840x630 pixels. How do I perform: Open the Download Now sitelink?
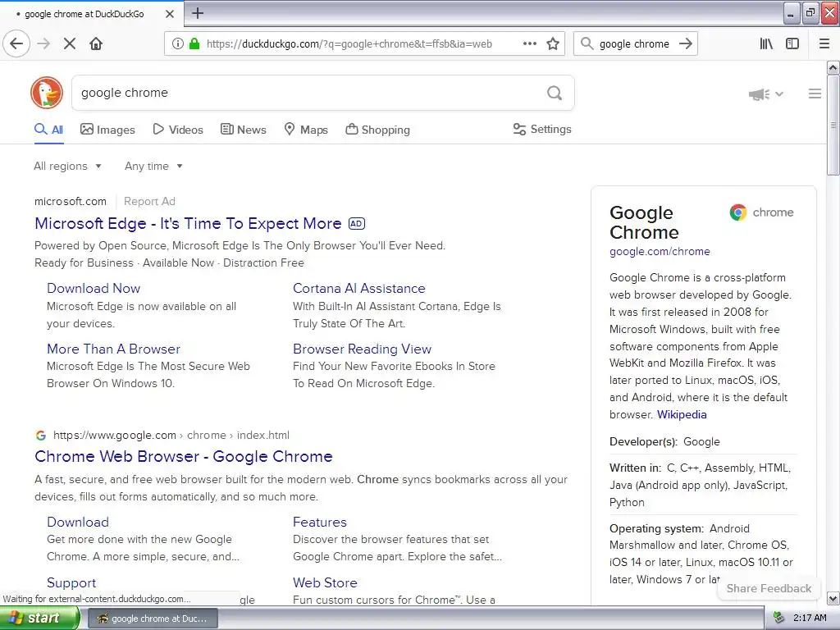tap(94, 288)
